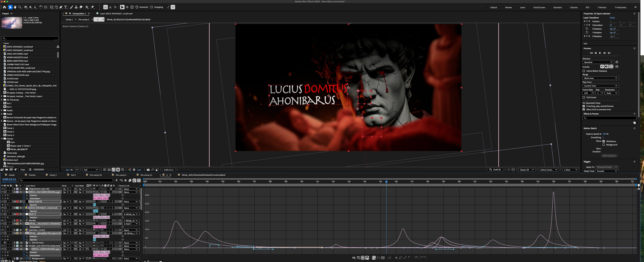Switch to the Act 2 timeline tab

tap(73, 175)
